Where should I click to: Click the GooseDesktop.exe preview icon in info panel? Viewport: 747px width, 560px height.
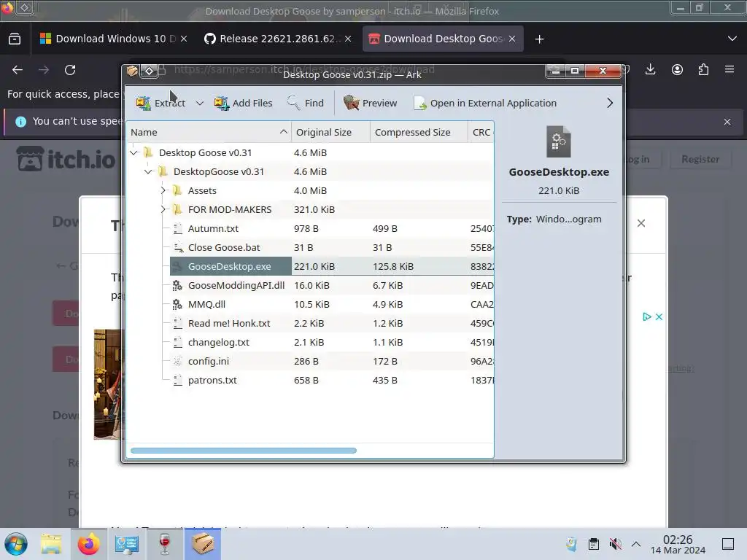pos(558,141)
